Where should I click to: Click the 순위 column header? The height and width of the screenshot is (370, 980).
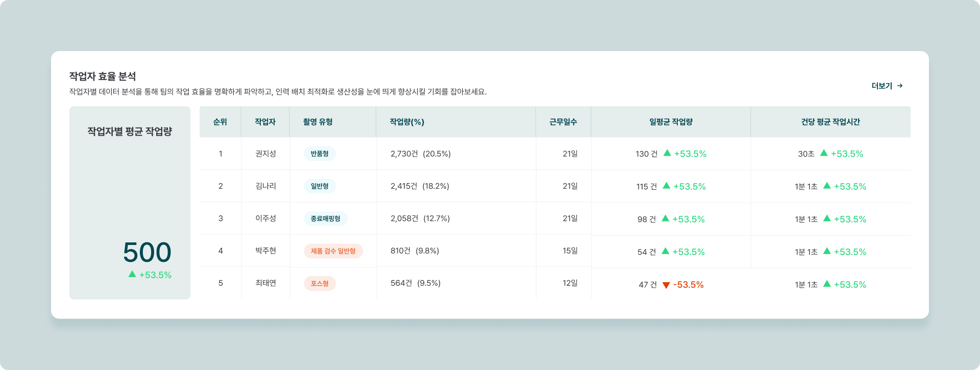[220, 122]
